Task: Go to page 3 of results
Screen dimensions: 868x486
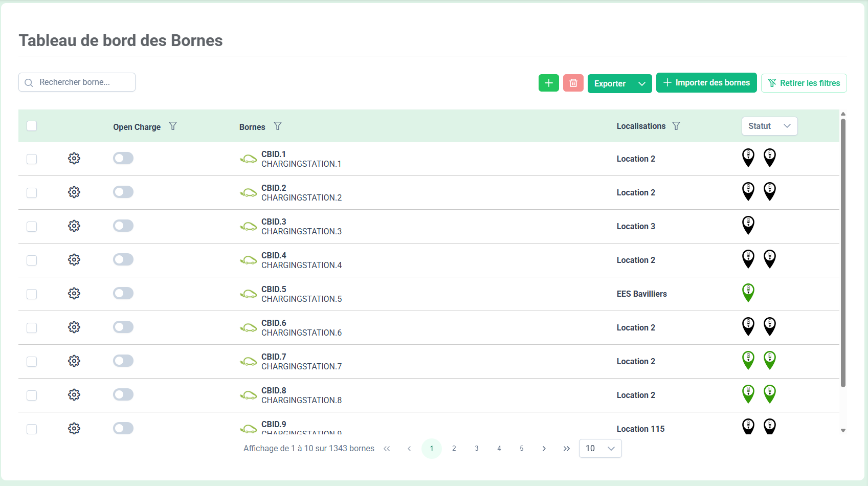Action: click(477, 449)
